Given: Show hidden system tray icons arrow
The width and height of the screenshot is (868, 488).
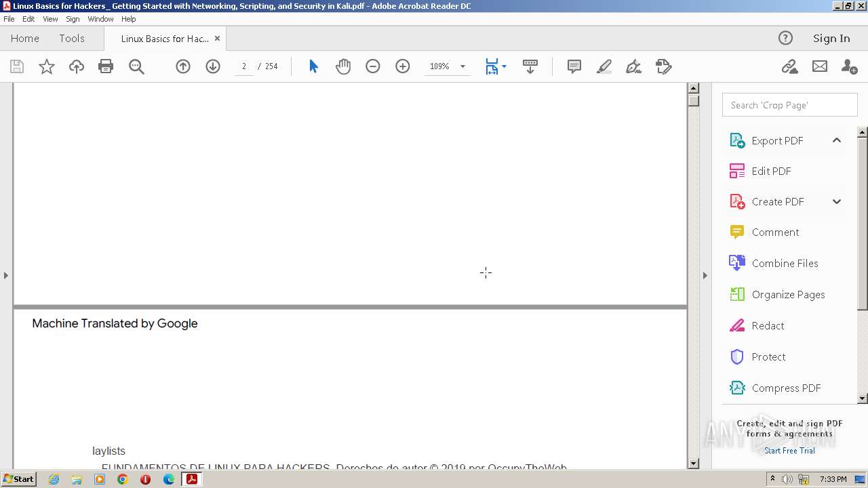Looking at the screenshot, I should tap(772, 479).
